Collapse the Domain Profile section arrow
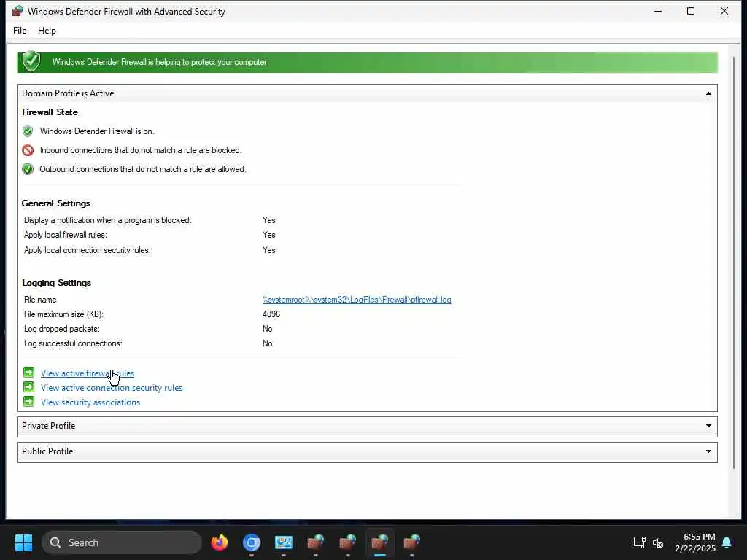Screen dimensions: 747x560 tap(708, 93)
